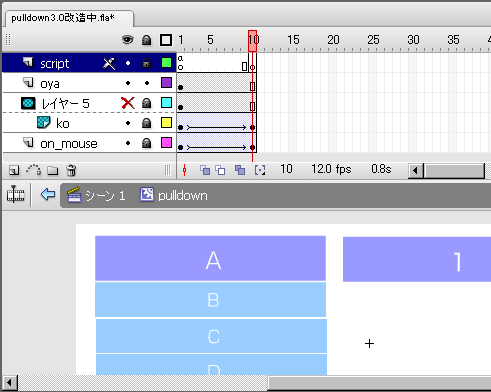The height and width of the screenshot is (392, 491).
Task: Unlock the レイヤー 5 layer
Action: (x=146, y=103)
